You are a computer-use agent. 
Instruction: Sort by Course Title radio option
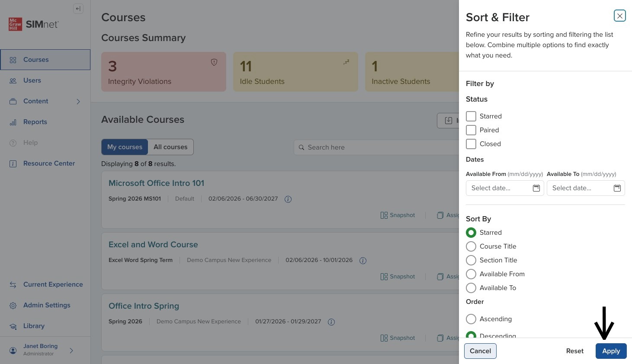pos(471,246)
